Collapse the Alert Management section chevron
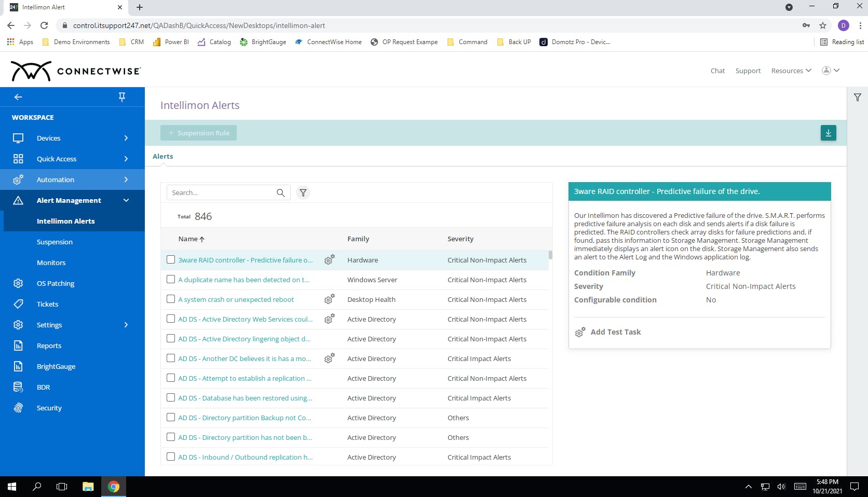The height and width of the screenshot is (497, 868). pyautogui.click(x=126, y=200)
